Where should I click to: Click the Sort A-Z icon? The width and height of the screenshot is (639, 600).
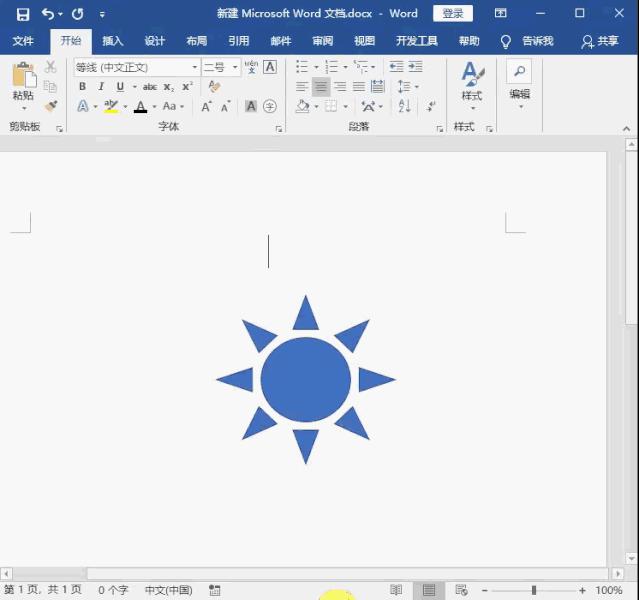coord(404,106)
